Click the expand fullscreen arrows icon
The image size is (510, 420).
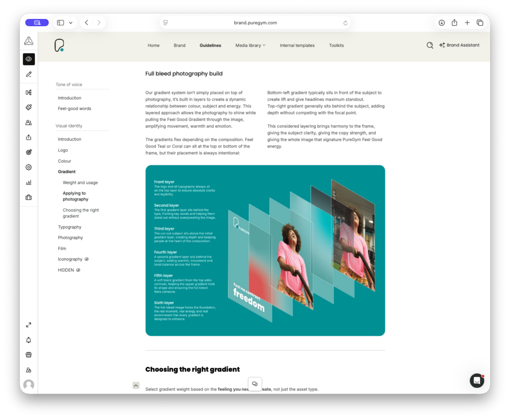point(29,325)
